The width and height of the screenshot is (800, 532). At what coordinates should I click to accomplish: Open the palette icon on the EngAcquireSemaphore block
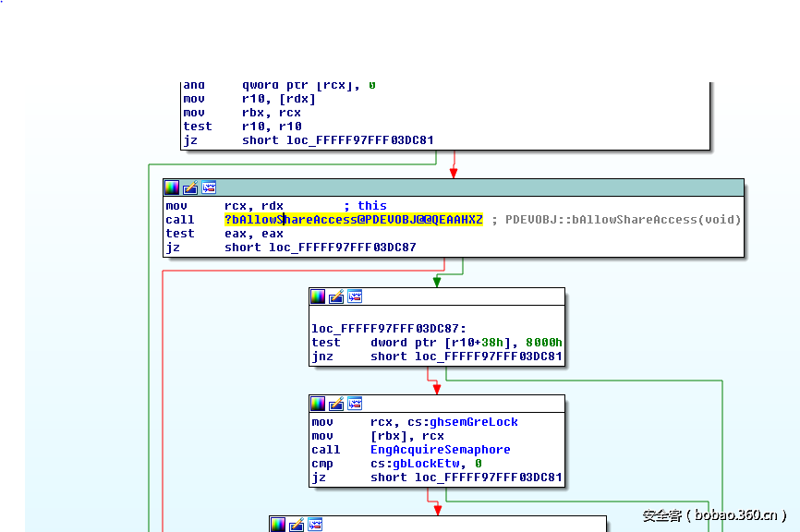318,403
